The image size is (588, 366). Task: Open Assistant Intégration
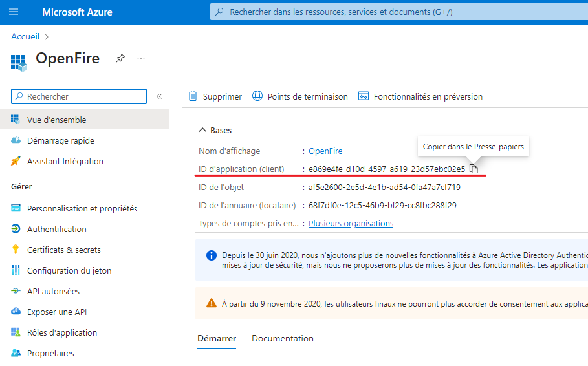[65, 161]
